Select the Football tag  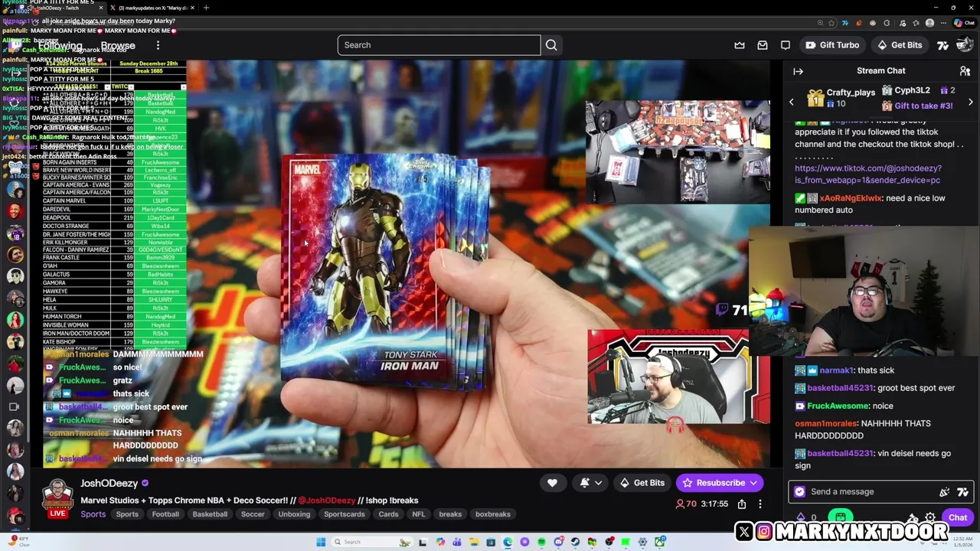[165, 514]
